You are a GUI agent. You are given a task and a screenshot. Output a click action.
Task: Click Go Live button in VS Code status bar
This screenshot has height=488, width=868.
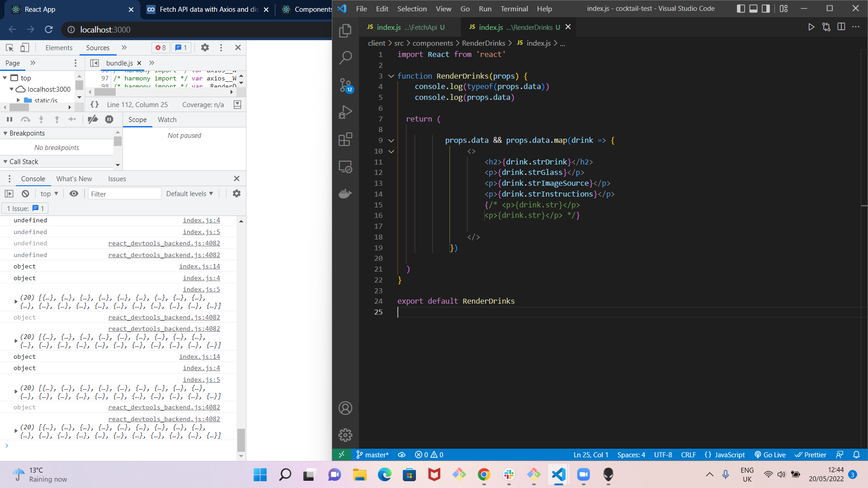point(772,455)
